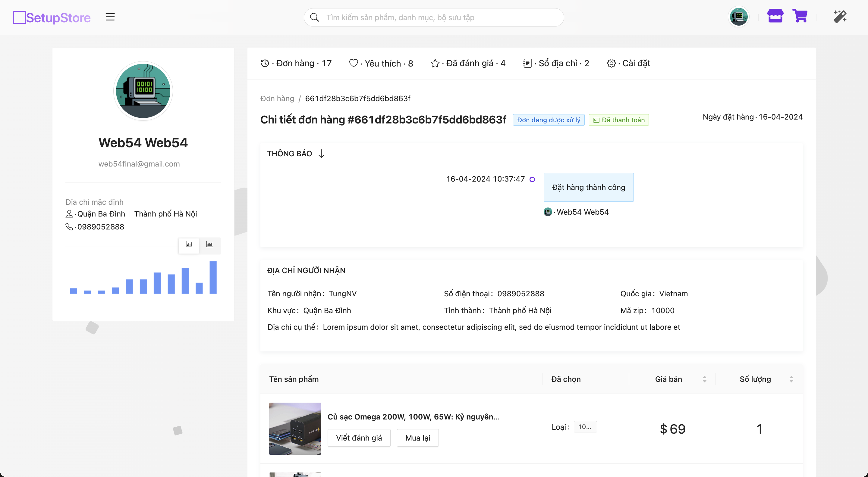Click the magic wand theme icon
This screenshot has height=477, width=868.
[x=840, y=17]
